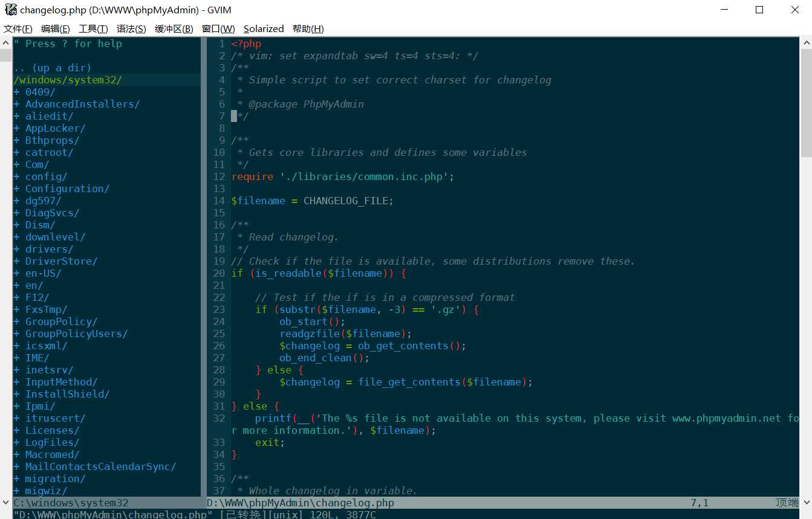Select the en-US/ folder name
The image size is (812, 519).
click(43, 273)
